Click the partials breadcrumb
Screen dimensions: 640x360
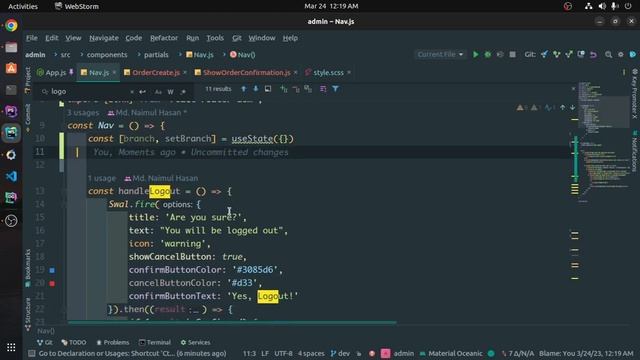[156, 54]
